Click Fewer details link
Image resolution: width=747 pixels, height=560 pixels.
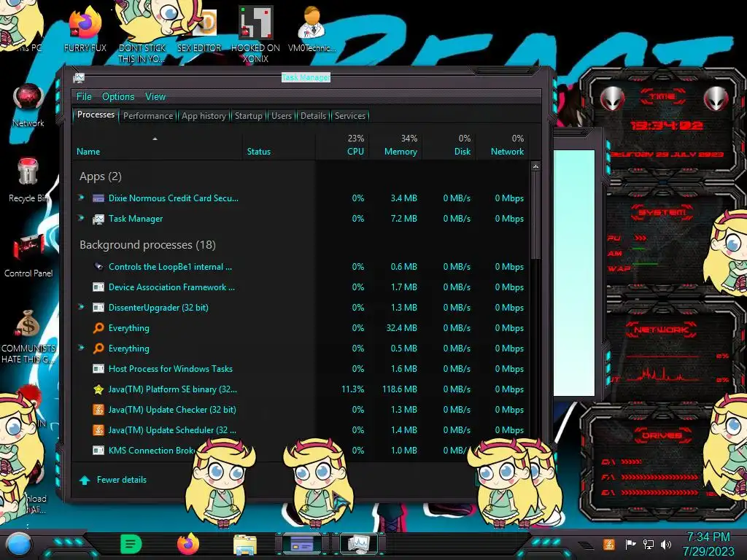pos(122,480)
